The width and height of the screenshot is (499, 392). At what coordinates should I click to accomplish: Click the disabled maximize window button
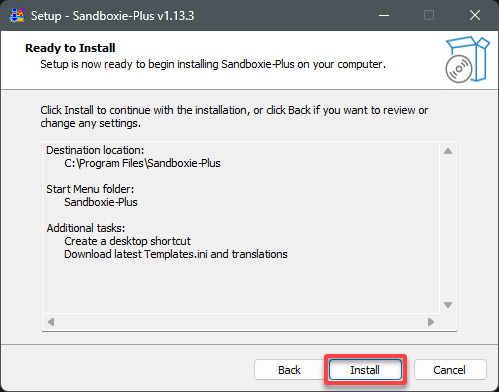429,15
